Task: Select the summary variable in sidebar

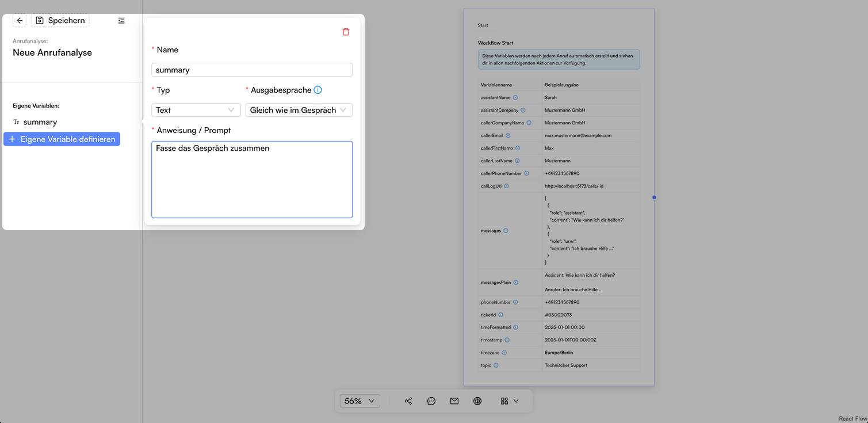Action: pos(40,122)
